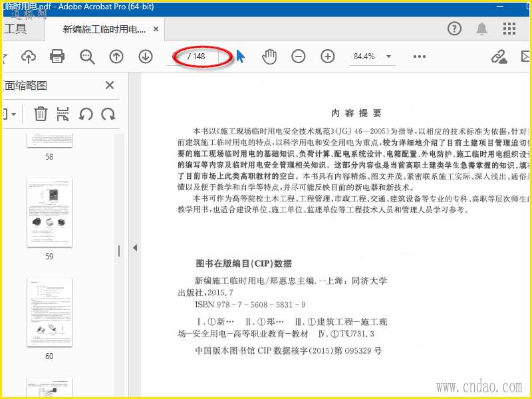The image size is (532, 399).
Task: Choose the hand pan tool
Action: [269, 57]
